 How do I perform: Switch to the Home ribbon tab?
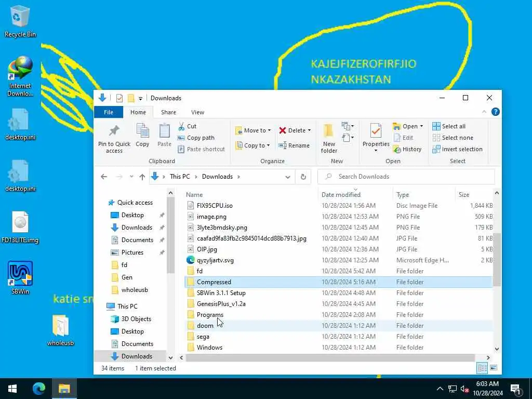[138, 112]
